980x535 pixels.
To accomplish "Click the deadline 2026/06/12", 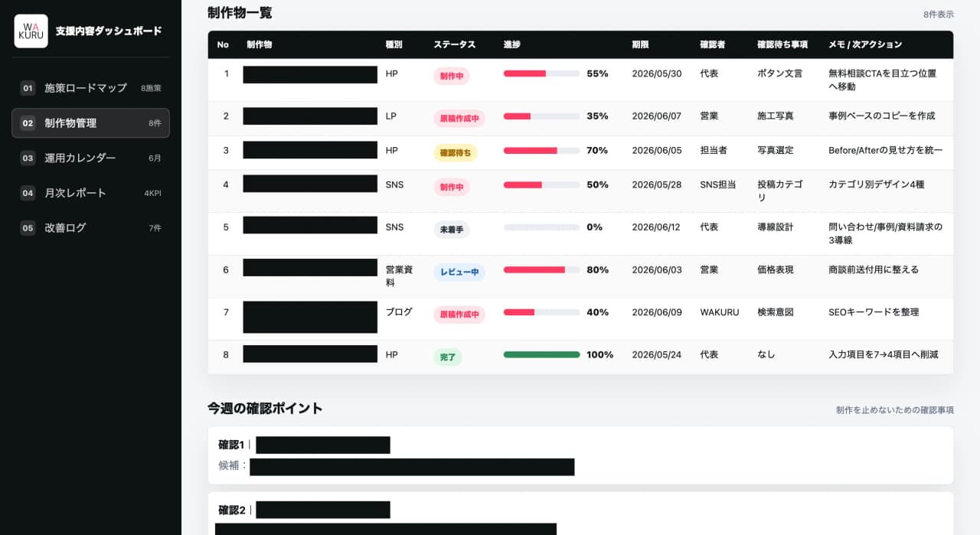I will [x=657, y=227].
